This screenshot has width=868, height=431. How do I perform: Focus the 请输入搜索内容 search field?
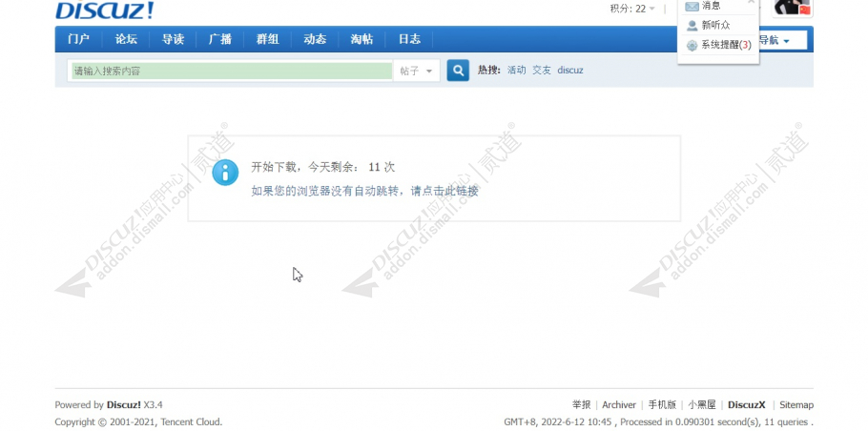[x=232, y=71]
